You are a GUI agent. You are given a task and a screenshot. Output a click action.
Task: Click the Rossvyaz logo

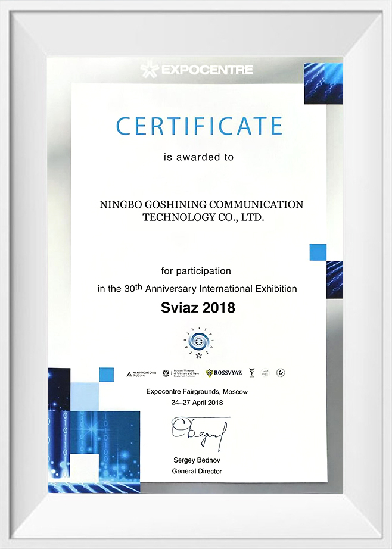point(222,373)
